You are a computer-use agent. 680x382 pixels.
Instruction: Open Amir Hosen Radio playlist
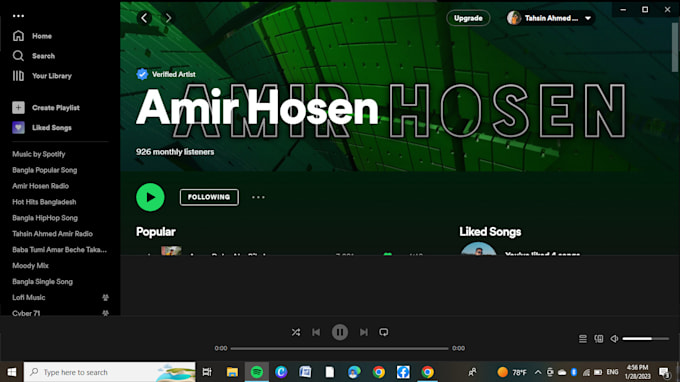pyautogui.click(x=40, y=186)
